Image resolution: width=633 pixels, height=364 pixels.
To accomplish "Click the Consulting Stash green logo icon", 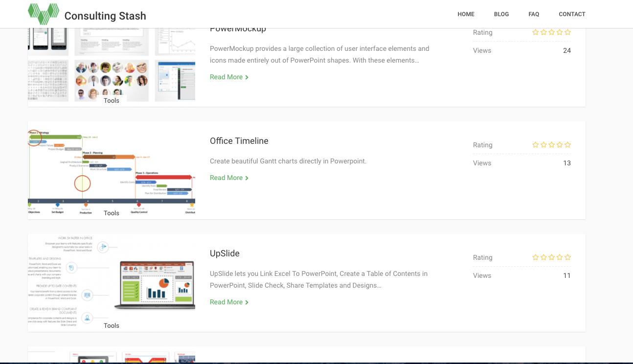I will click(x=44, y=14).
